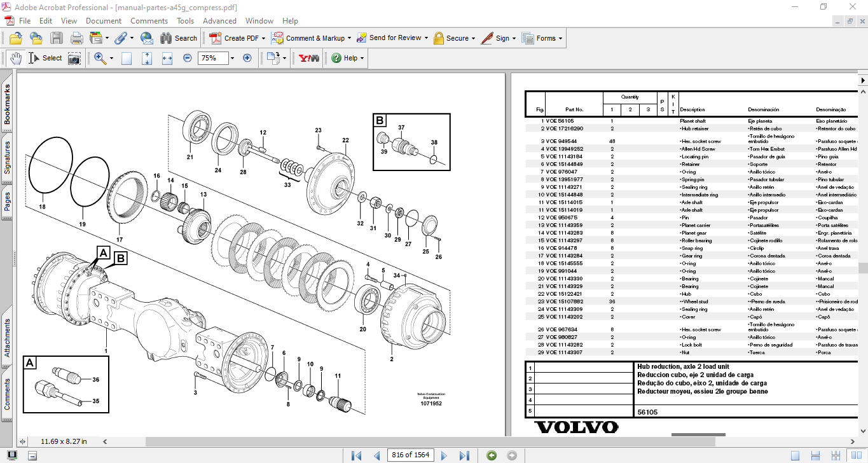Select the Hand tool
Screen dimensions: 868x463
(x=15, y=58)
